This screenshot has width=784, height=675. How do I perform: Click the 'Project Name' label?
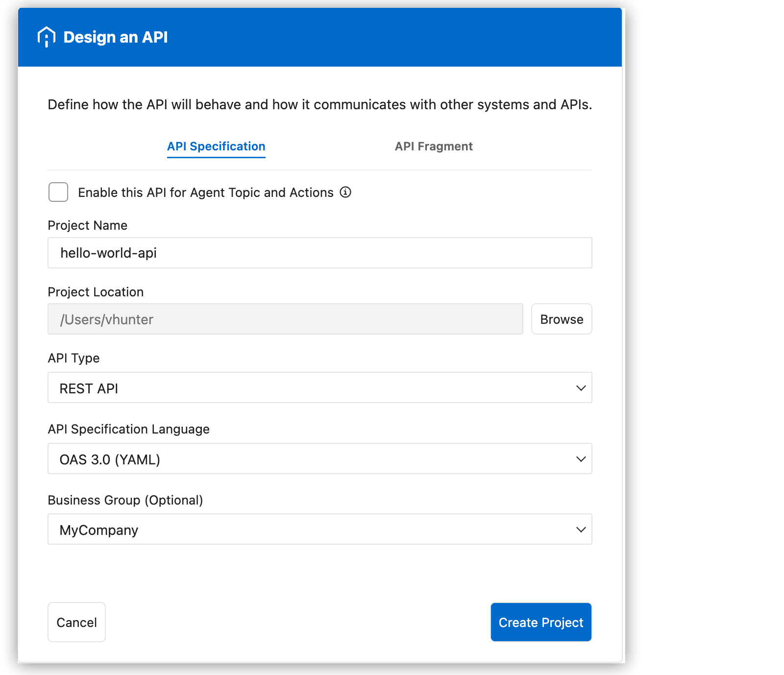click(88, 225)
